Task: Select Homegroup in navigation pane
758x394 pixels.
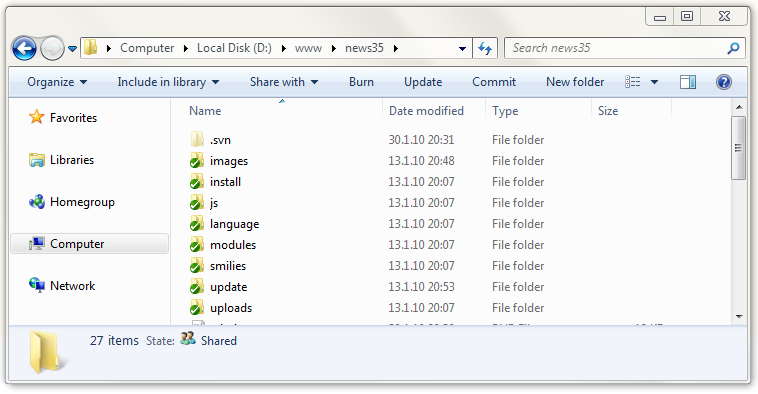Action: tap(82, 202)
